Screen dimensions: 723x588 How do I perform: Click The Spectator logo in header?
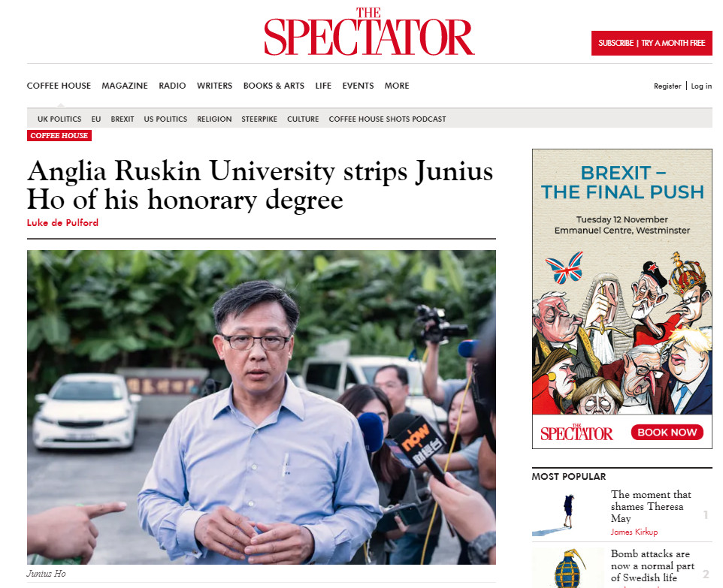pos(369,32)
